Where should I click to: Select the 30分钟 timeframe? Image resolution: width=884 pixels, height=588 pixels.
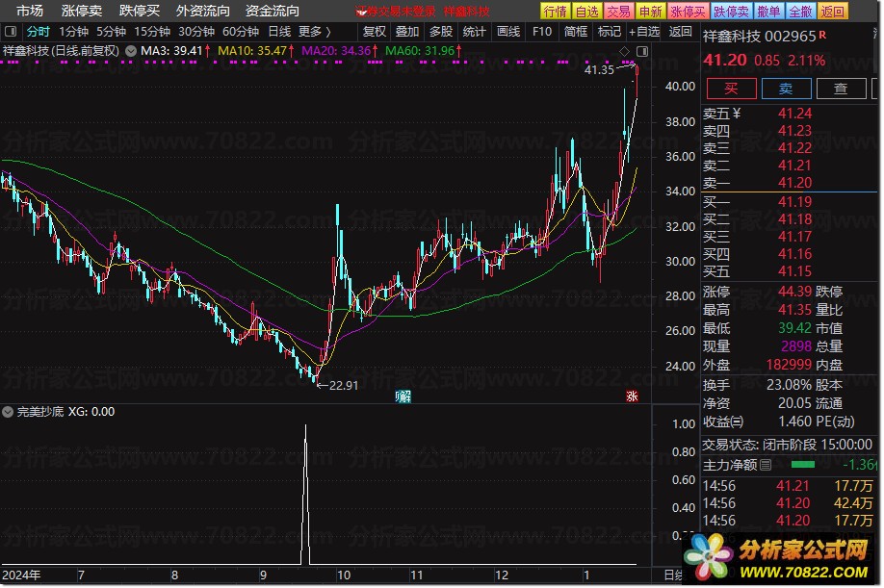196,32
